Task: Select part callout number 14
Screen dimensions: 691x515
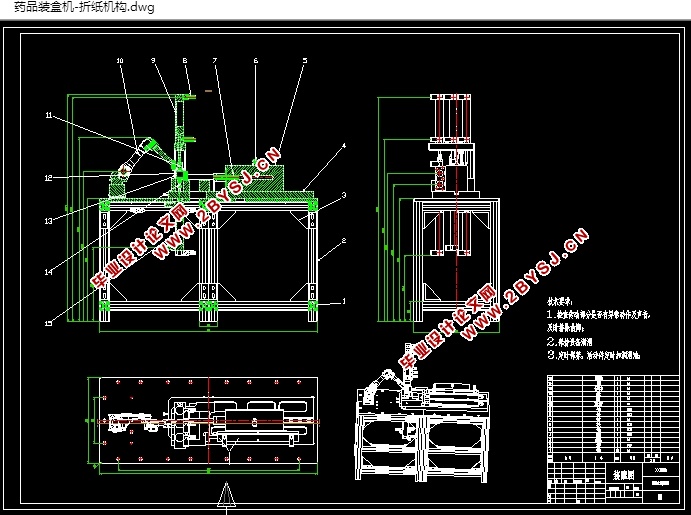Action: [x=48, y=272]
